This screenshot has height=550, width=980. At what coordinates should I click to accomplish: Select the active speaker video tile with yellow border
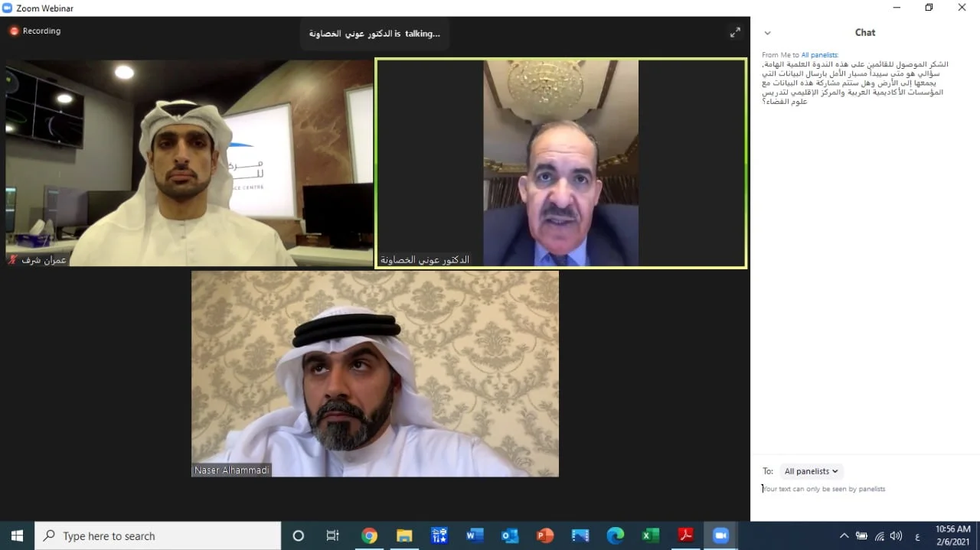click(560, 164)
